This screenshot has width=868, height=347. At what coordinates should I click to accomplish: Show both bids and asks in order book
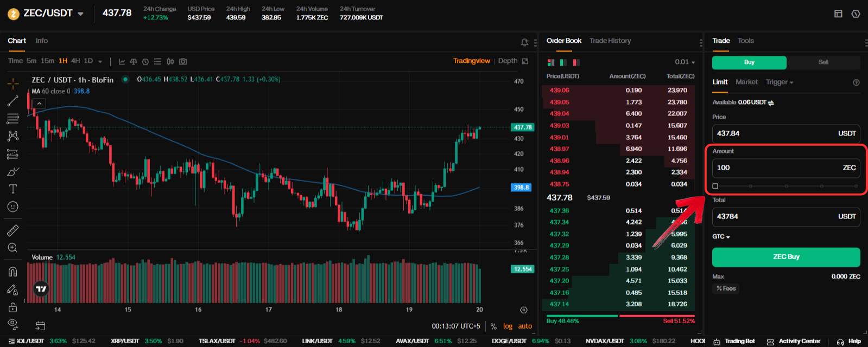click(551, 62)
